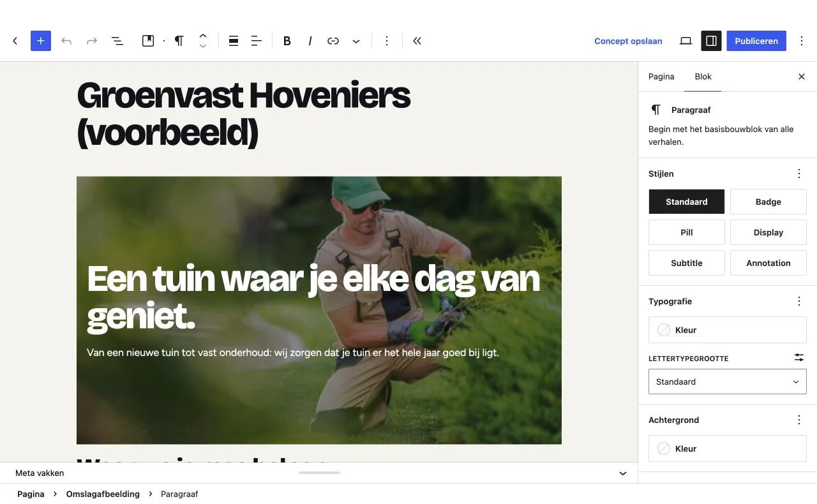817x504 pixels.
Task: Toggle bold formatting
Action: coord(287,41)
